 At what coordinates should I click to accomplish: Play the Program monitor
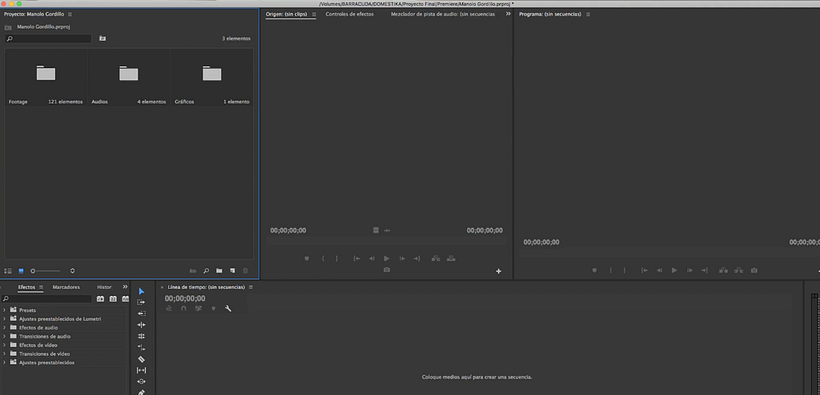click(x=674, y=270)
